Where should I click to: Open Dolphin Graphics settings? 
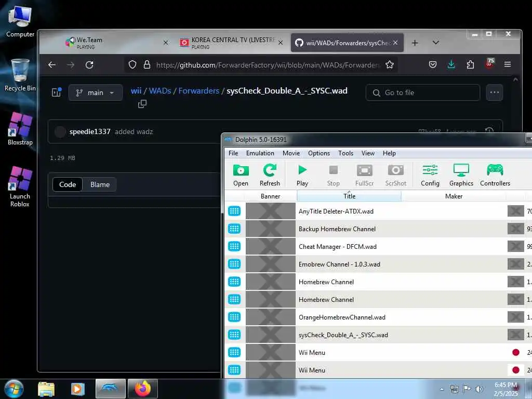pos(461,175)
